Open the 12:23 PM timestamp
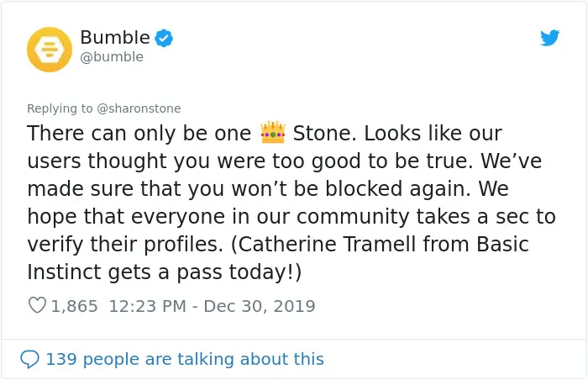 click(148, 306)
